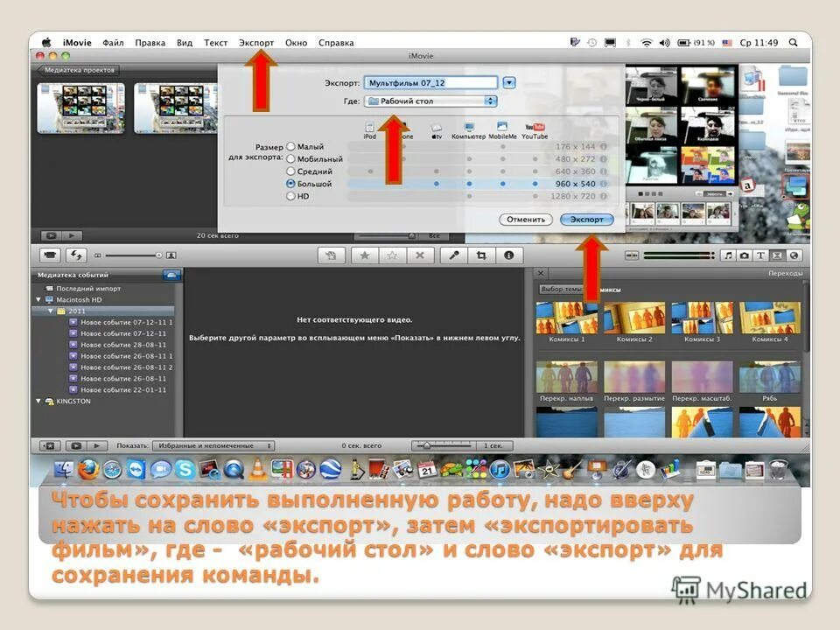Select the voiceover microphone tool
The height and width of the screenshot is (630, 840).
[454, 255]
